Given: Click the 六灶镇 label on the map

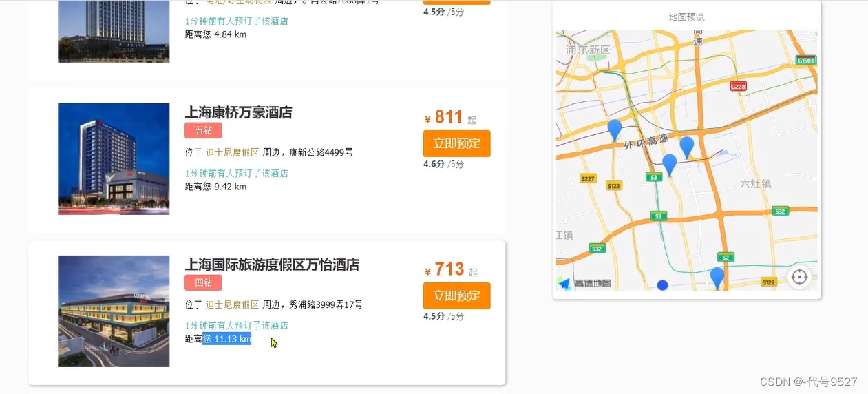Looking at the screenshot, I should (755, 184).
